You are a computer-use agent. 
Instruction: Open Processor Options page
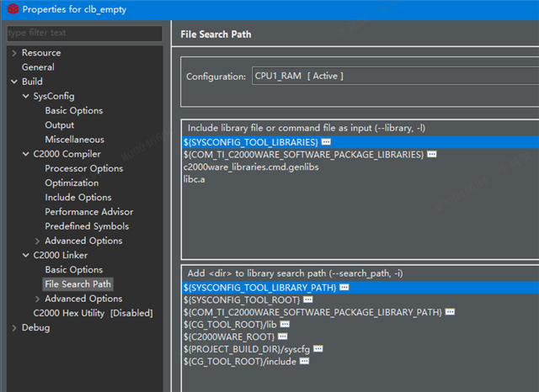pos(84,168)
